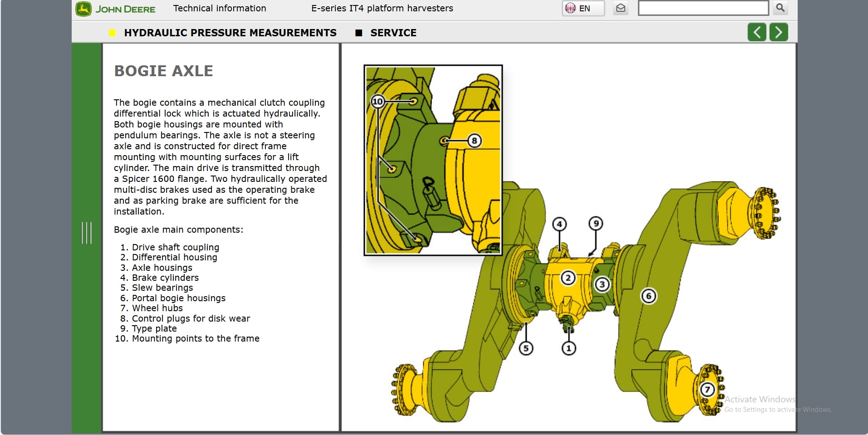This screenshot has height=435, width=868.
Task: Click callout 6 portal bogie housing marker
Action: 649,296
